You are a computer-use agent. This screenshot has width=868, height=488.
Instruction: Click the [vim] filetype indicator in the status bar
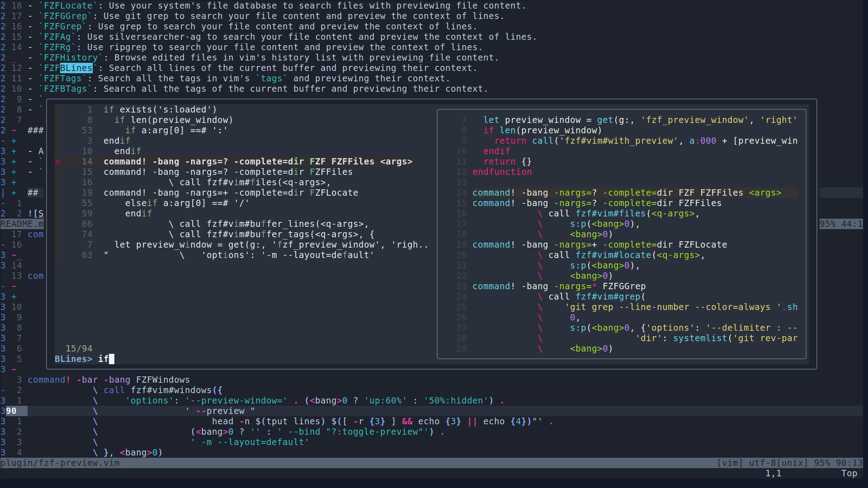[x=730, y=463]
